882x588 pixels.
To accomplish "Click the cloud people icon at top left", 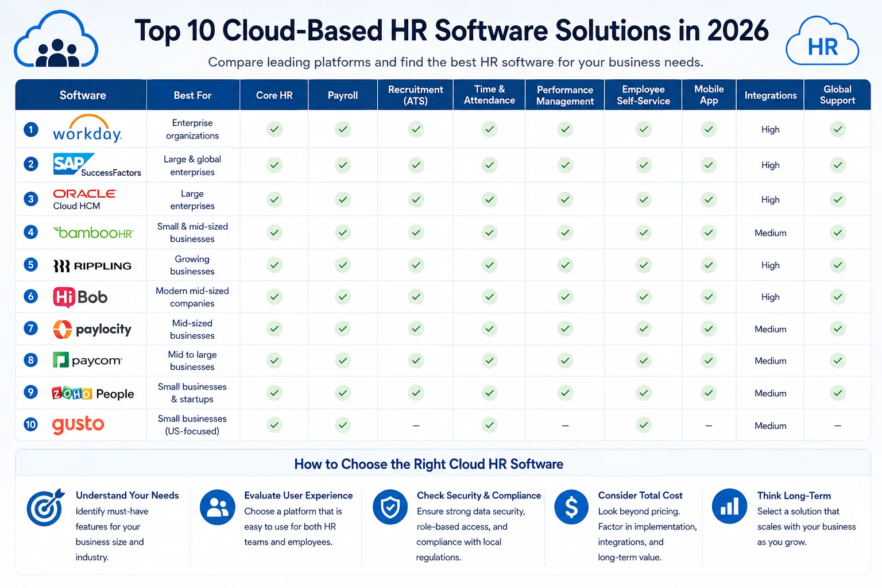I will pyautogui.click(x=56, y=40).
